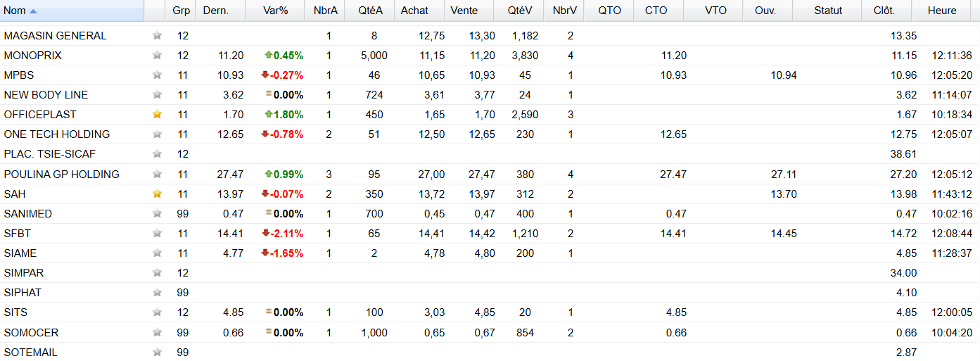Unfavorite OFFICEPLAST by clicking its gold star
Image resolution: width=980 pixels, height=361 pixels.
tap(157, 114)
